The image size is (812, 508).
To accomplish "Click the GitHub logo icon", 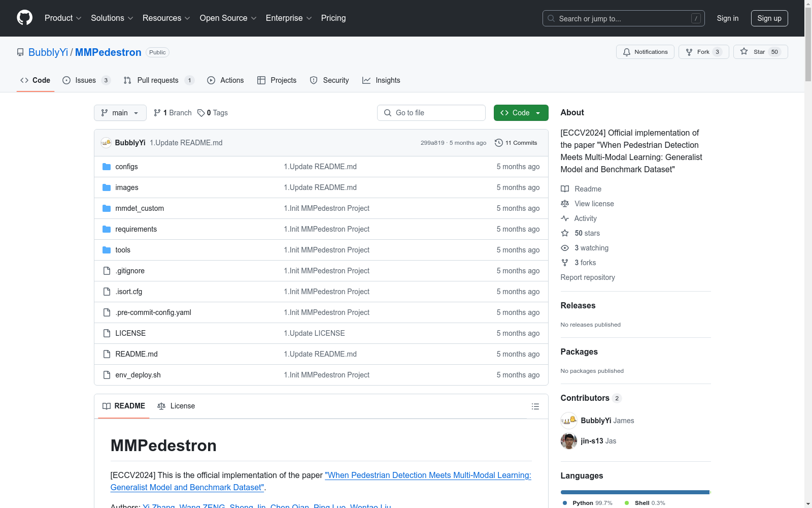I will 24,18.
